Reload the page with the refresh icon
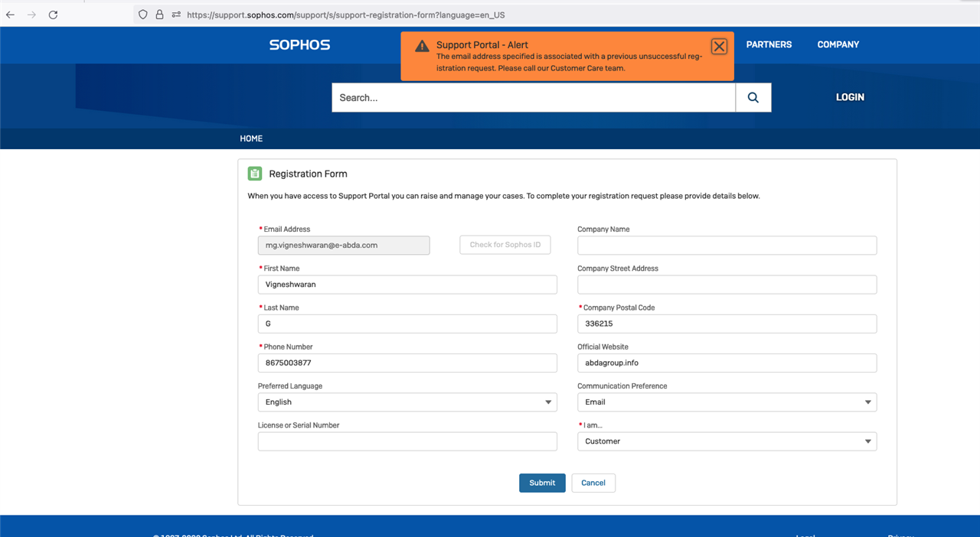Screen dimensions: 980x537 53,15
